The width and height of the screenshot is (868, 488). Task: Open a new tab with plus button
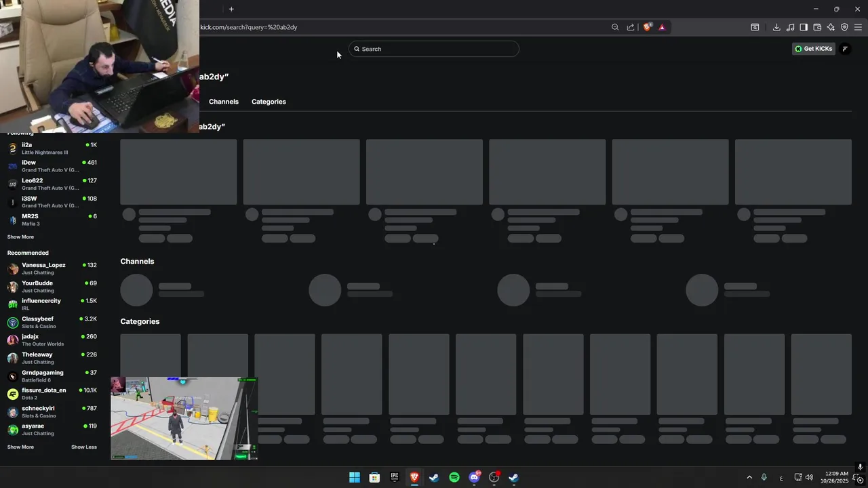pyautogui.click(x=231, y=9)
